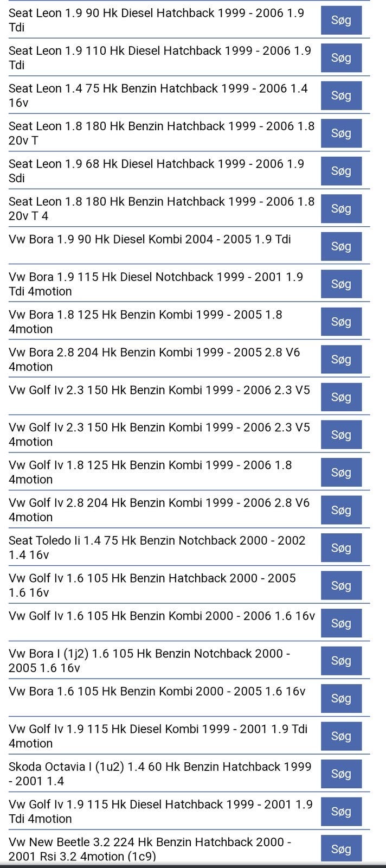Image resolution: width=386 pixels, height=868 pixels.
Task: Click Søg for Vw Bora 1.9 90 Hk Kombi
Action: pos(341,246)
